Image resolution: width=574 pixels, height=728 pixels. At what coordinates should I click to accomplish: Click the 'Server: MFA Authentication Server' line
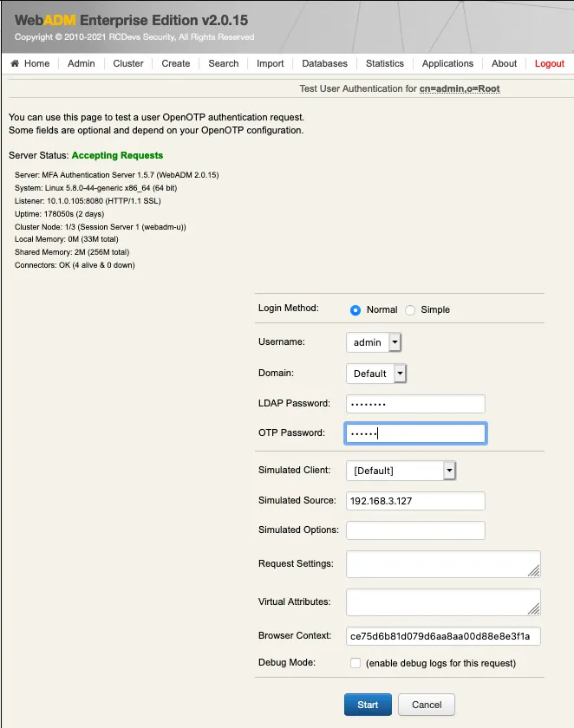pos(116,175)
